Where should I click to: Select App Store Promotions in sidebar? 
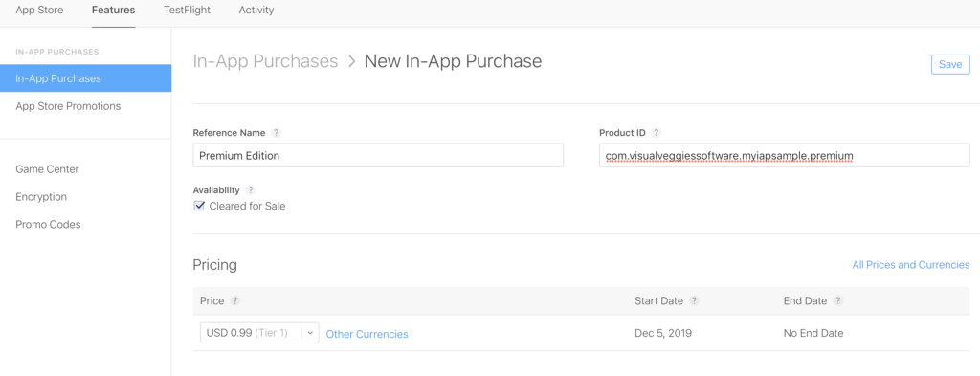[68, 106]
